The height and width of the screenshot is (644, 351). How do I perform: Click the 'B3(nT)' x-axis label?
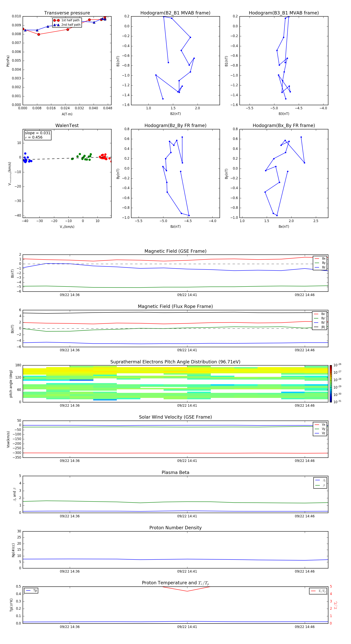[284, 114]
